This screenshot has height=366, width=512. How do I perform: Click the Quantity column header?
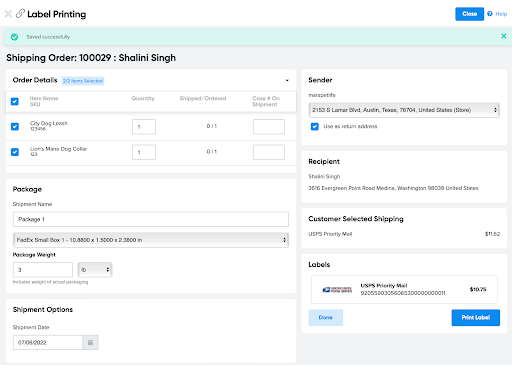point(143,98)
